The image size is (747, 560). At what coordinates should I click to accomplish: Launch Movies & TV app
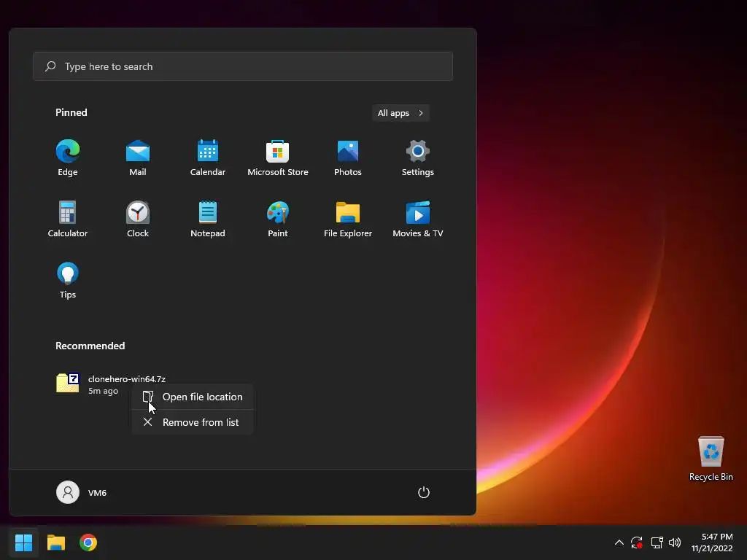point(418,219)
